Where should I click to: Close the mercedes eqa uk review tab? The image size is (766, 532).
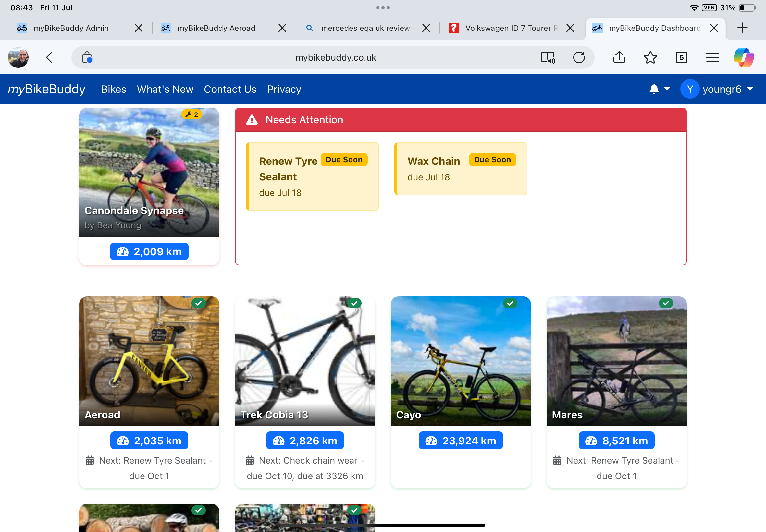tap(426, 28)
